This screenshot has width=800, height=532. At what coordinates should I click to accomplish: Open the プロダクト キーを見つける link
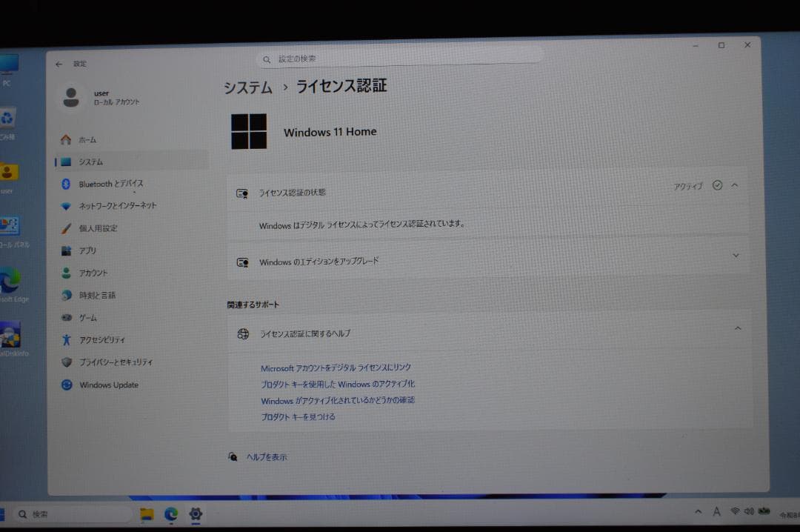click(298, 416)
